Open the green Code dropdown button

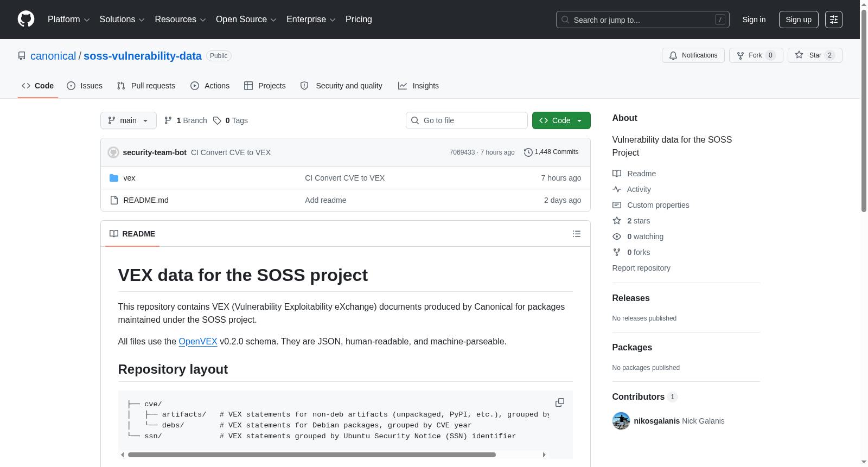tap(561, 120)
